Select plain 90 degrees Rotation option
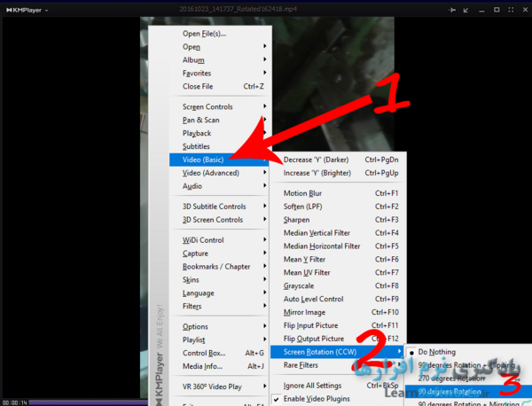Viewport: 532px width, 406px height. tap(468, 392)
